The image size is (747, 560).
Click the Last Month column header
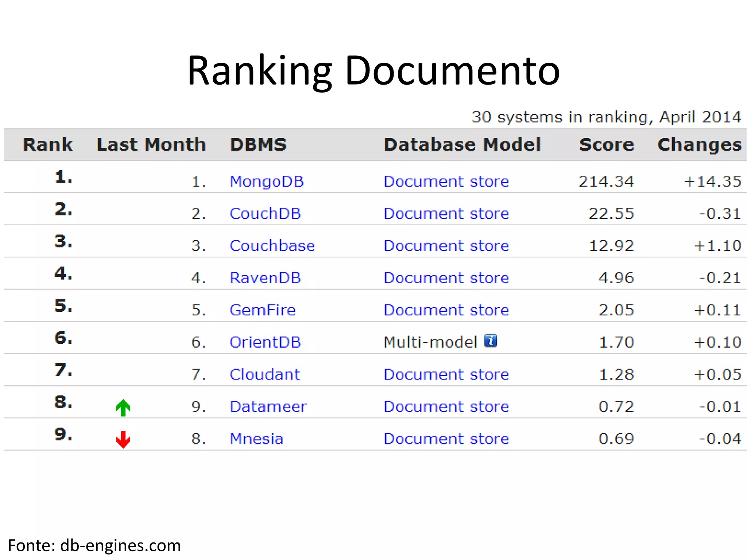(151, 144)
